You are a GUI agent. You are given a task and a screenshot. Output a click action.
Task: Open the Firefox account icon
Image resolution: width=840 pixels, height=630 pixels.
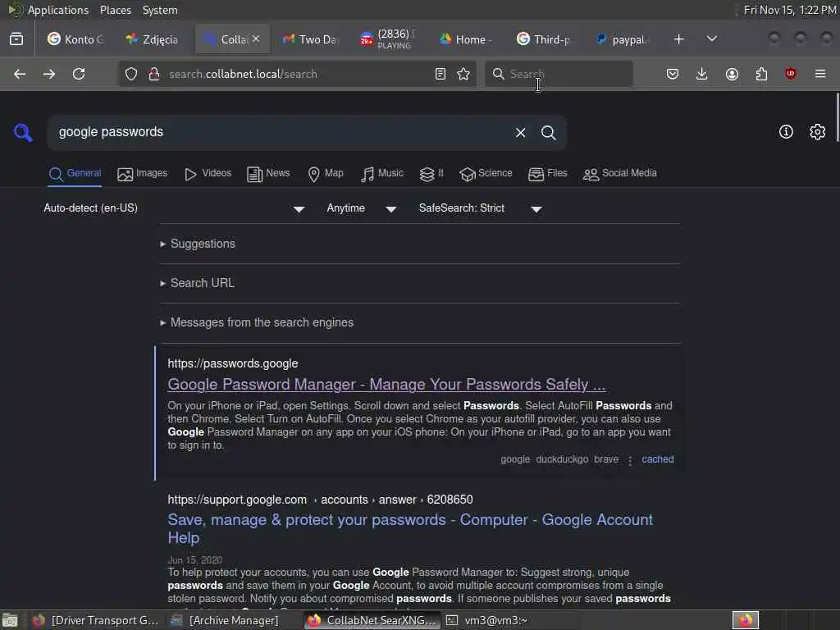click(732, 74)
